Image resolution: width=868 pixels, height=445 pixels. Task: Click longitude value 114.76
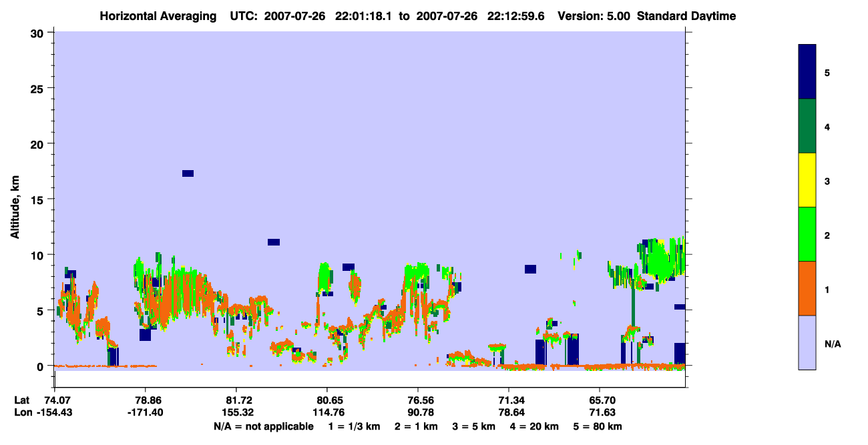click(327, 412)
